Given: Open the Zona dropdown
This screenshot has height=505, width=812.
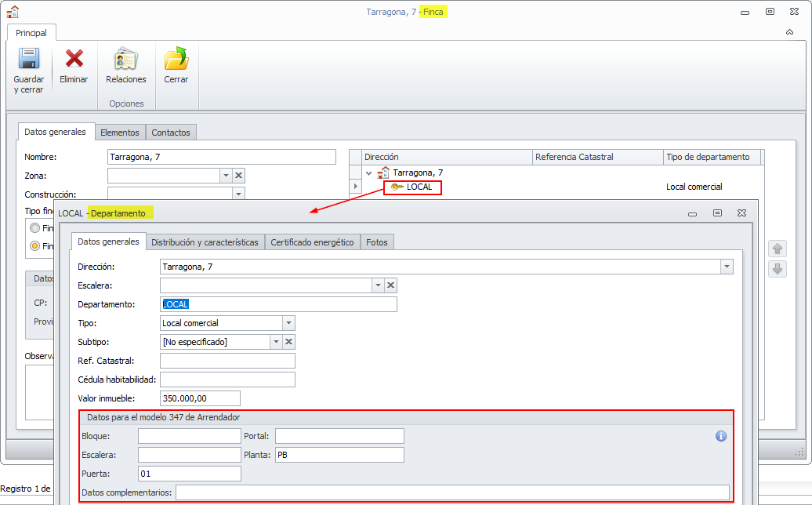Looking at the screenshot, I should [226, 176].
